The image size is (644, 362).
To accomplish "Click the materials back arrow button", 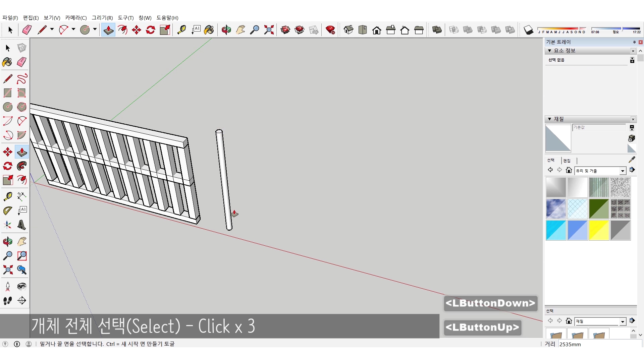I will (x=550, y=170).
